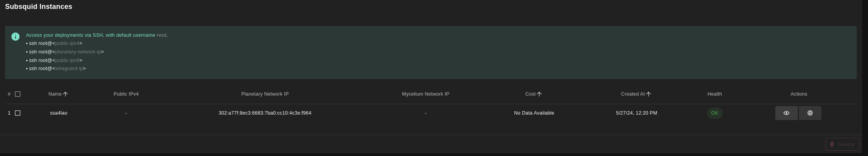Select the ssa4lao instance name

coord(59,113)
